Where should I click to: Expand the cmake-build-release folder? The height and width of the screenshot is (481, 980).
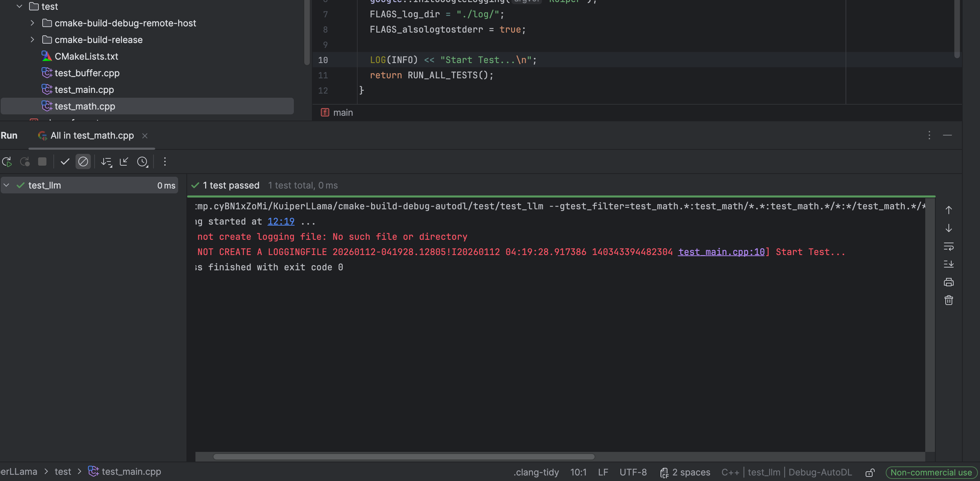click(32, 40)
